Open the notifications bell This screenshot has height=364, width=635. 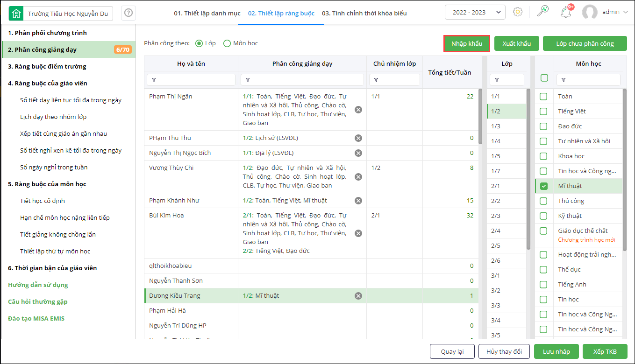click(566, 12)
